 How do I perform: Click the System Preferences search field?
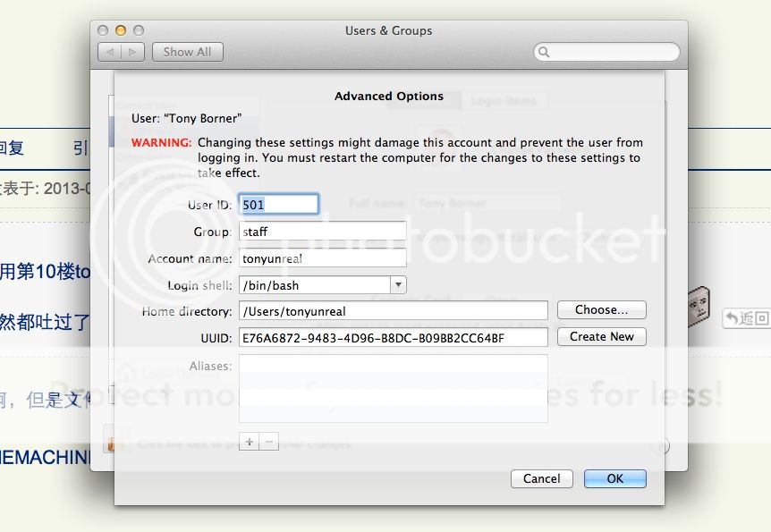606,52
